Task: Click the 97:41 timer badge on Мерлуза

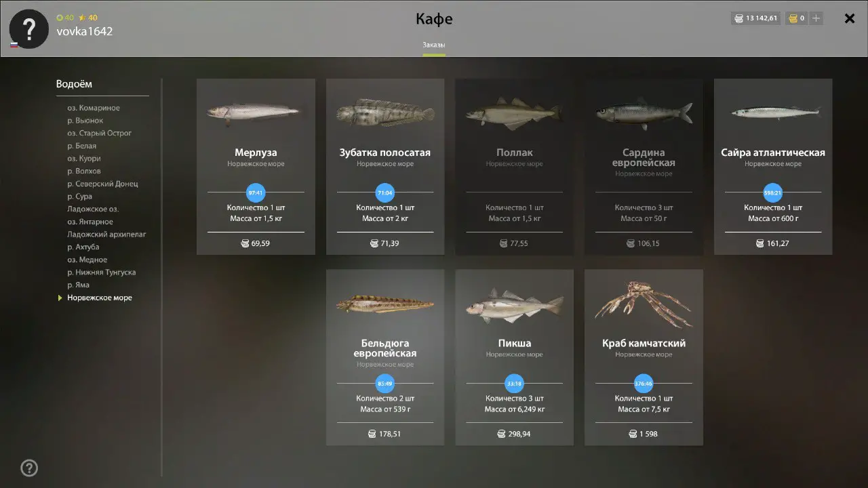Action: coord(256,192)
